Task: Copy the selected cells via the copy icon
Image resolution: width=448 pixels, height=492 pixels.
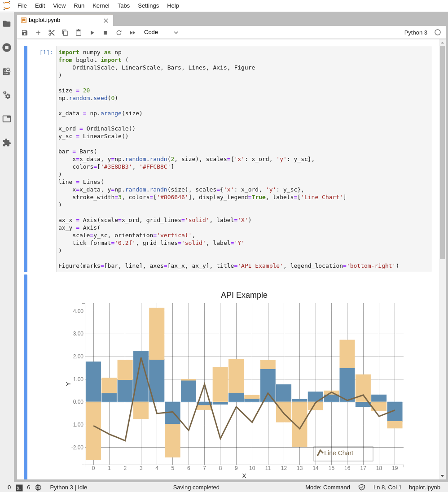Action: (x=65, y=32)
